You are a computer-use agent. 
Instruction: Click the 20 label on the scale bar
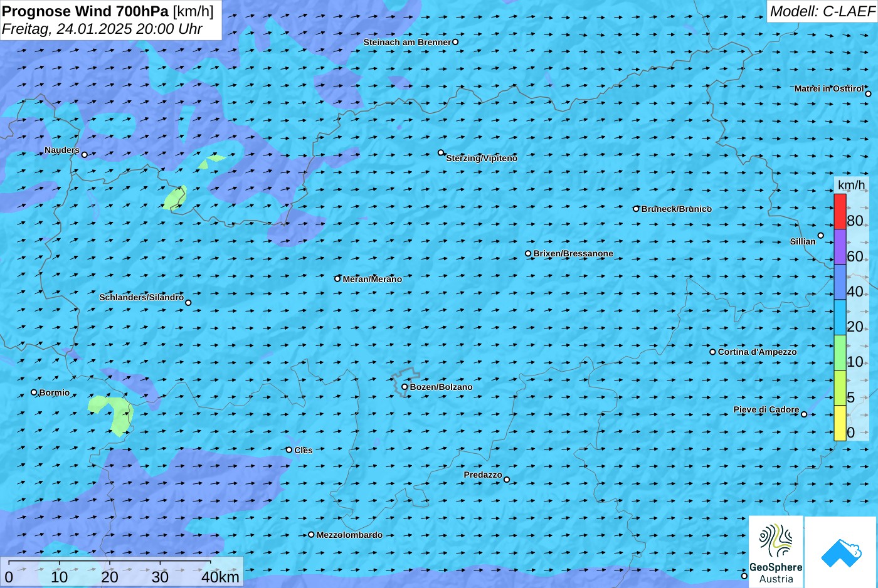pyautogui.click(x=110, y=577)
